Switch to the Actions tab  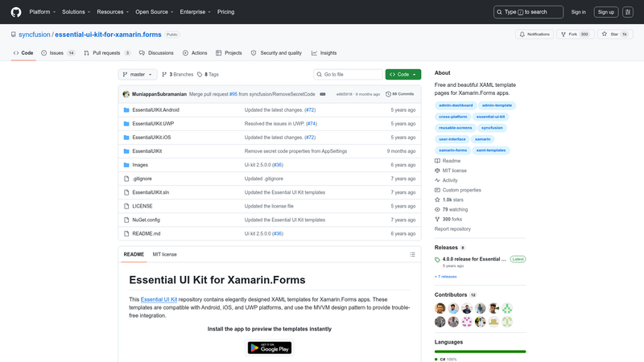[x=195, y=53]
